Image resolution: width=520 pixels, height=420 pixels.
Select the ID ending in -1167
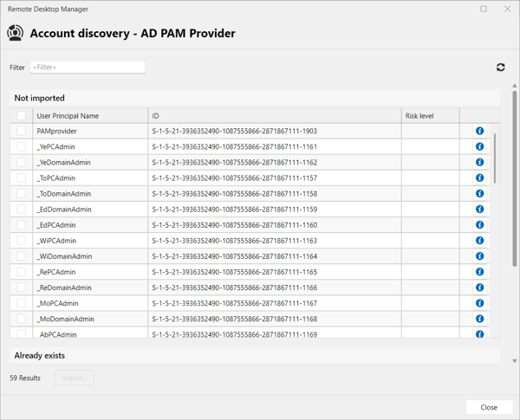coord(235,303)
